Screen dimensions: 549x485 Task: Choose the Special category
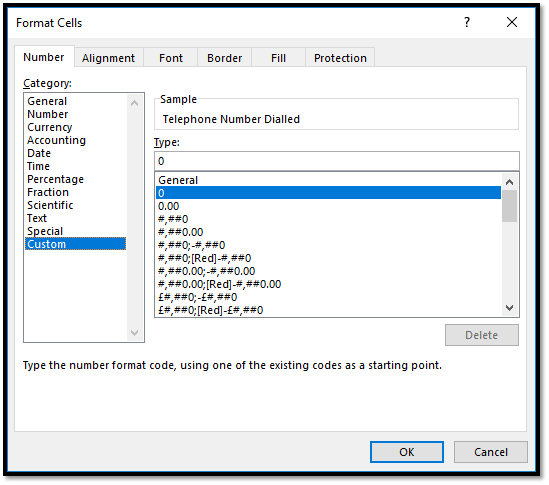point(75,231)
